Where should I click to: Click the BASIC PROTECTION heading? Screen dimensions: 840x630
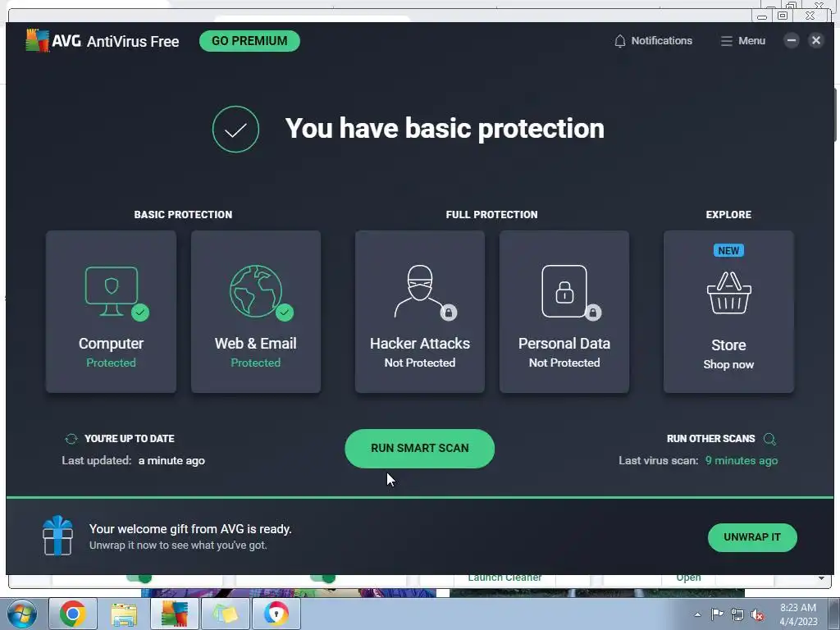point(183,214)
